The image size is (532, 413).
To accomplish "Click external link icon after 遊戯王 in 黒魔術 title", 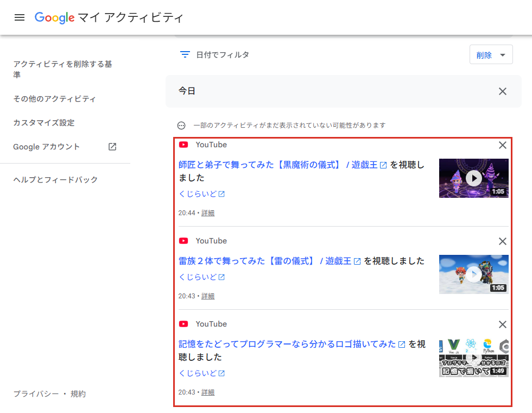I will (x=383, y=165).
